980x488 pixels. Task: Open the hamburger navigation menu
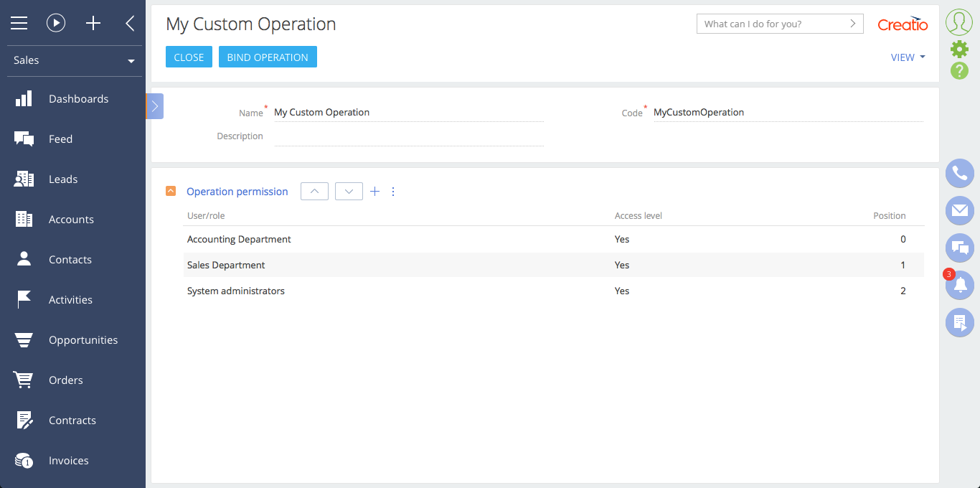pyautogui.click(x=19, y=24)
